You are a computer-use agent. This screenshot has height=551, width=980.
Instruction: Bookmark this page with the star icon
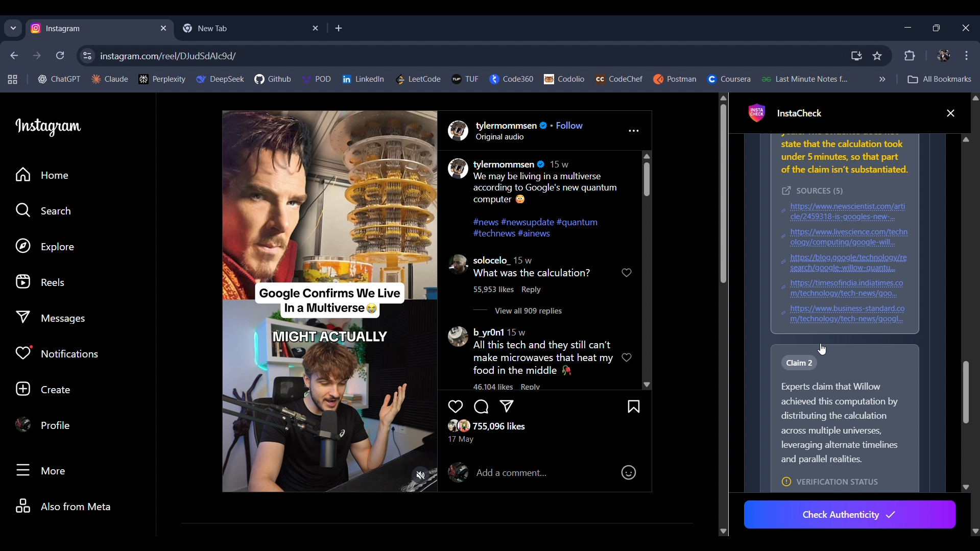pos(877,56)
